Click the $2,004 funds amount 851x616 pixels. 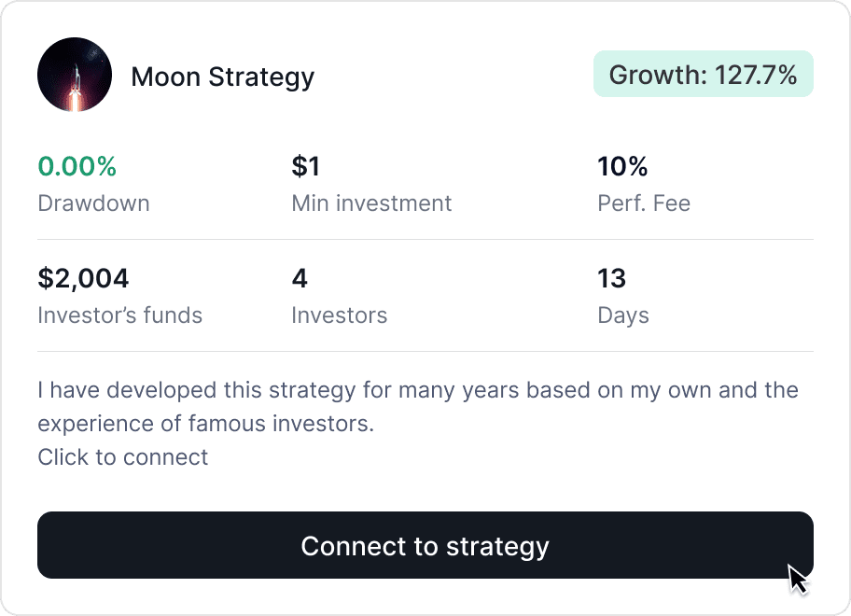83,278
